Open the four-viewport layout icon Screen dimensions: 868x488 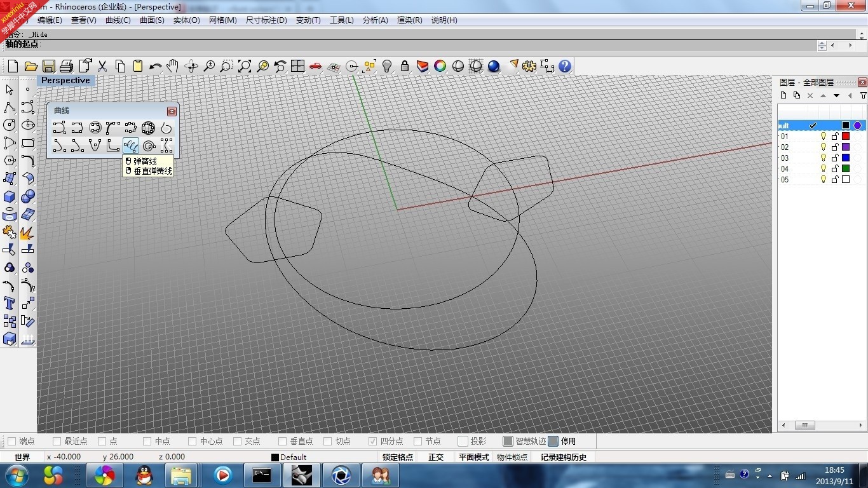coord(298,66)
